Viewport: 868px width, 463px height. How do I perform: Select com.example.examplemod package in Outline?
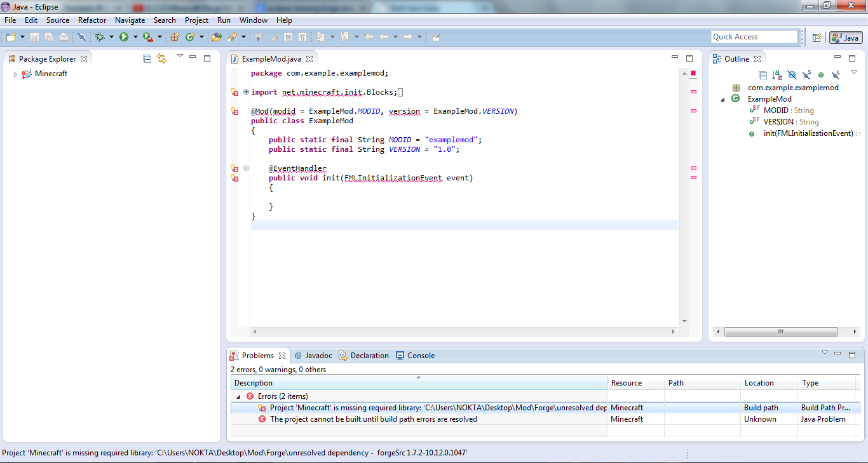click(793, 88)
